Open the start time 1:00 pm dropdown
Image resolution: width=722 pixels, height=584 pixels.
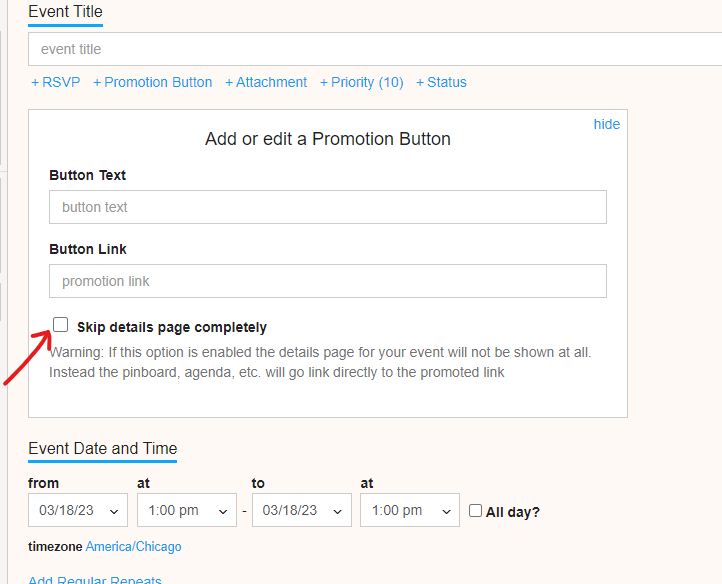[187, 510]
